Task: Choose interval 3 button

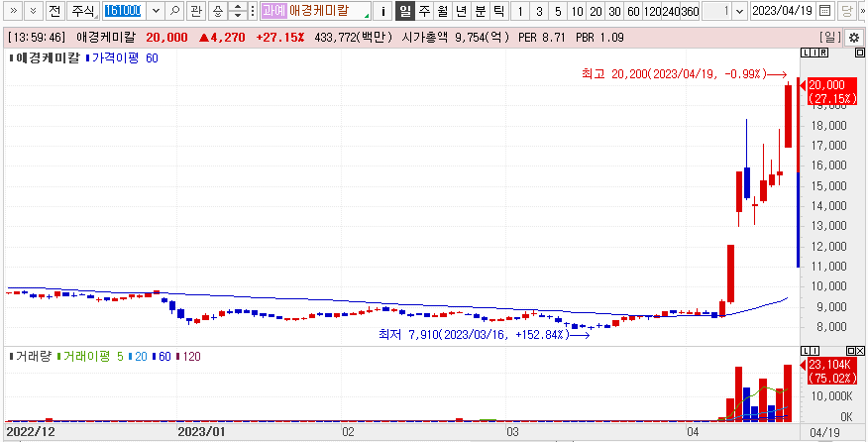Action: (x=539, y=11)
